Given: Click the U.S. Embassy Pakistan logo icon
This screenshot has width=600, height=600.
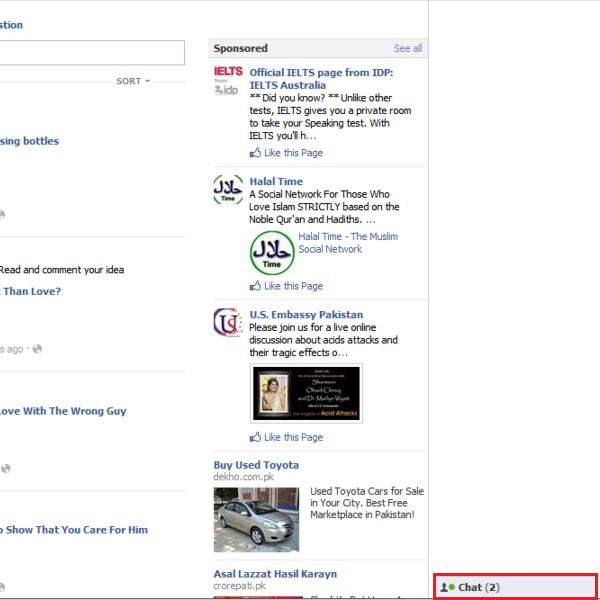Looking at the screenshot, I should (x=228, y=323).
